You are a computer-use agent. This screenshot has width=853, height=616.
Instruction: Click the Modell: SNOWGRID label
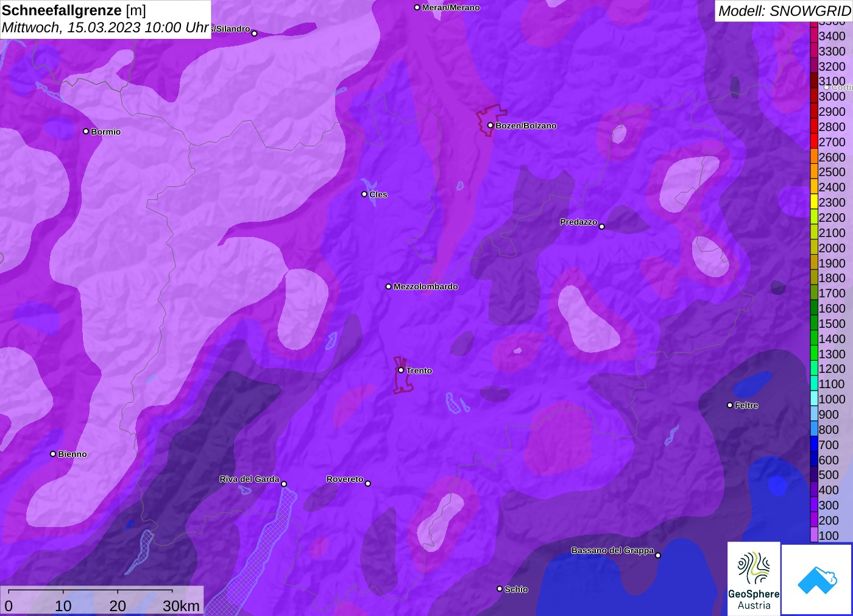784,11
